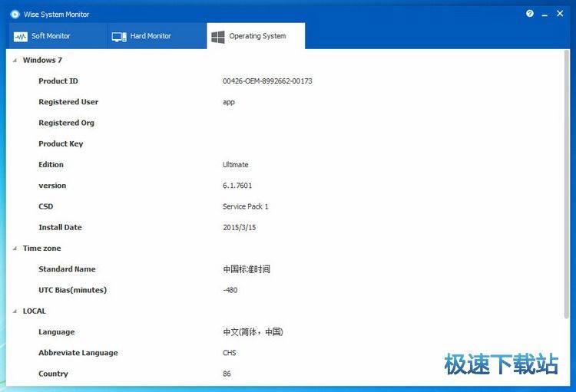Image resolution: width=576 pixels, height=392 pixels.
Task: Collapse the Windows 7 section
Action: [x=15, y=60]
